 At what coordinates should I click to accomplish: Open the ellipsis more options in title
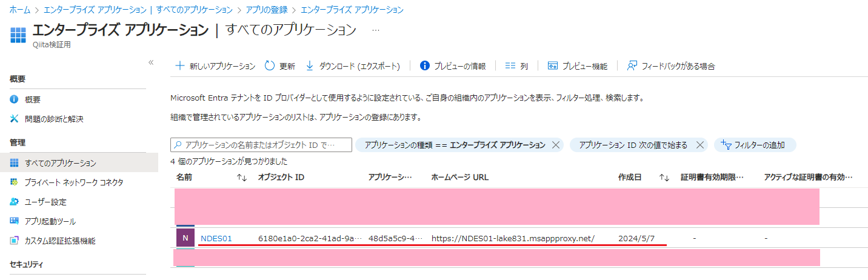click(x=375, y=30)
